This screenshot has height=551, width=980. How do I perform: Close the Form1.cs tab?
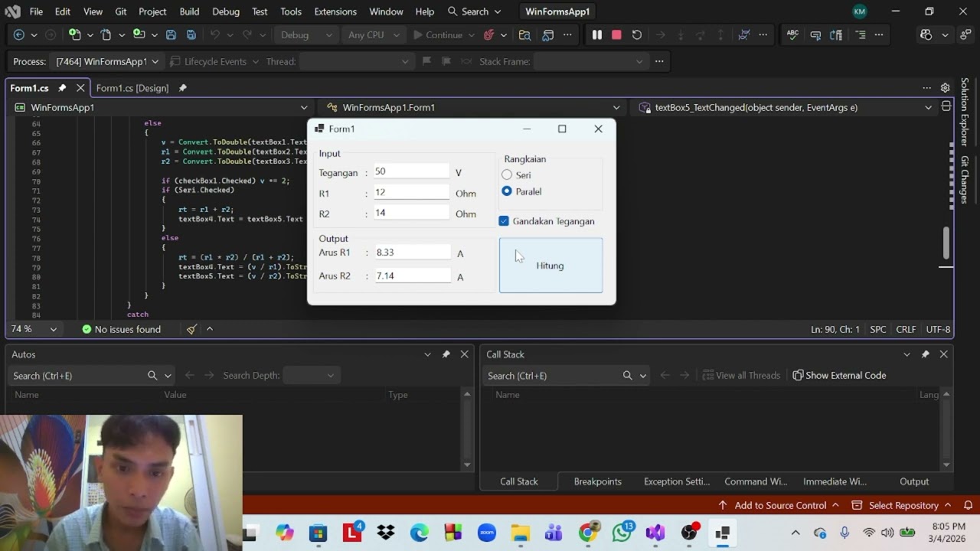point(80,88)
